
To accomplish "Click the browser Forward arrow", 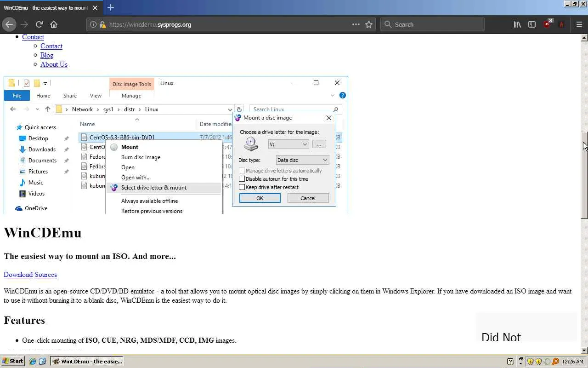I will (x=24, y=24).
